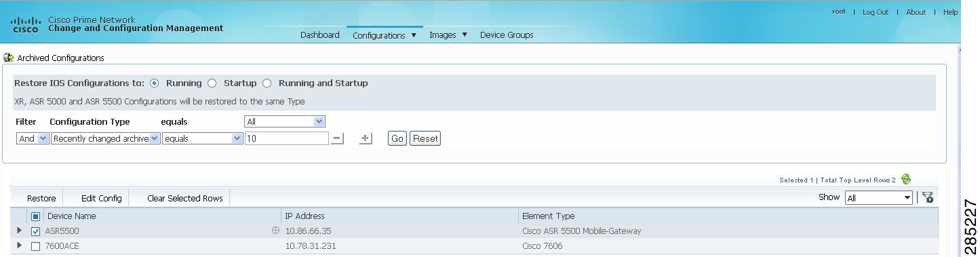Expand the 7600ACE row

19,245
